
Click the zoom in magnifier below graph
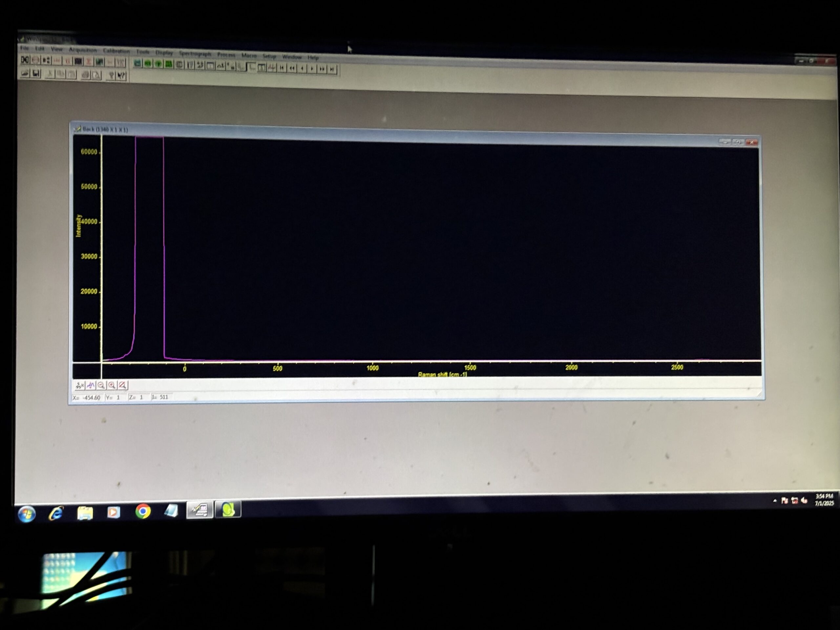[112, 386]
